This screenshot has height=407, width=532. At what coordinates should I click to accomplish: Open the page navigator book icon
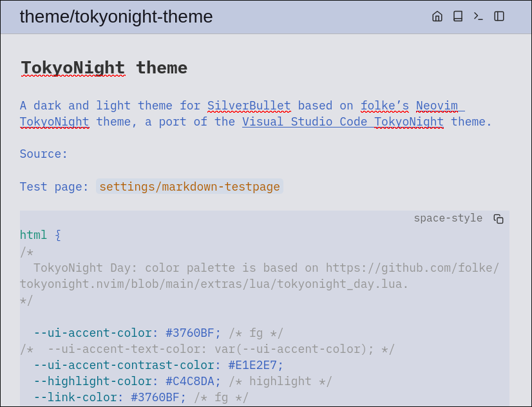(x=458, y=16)
